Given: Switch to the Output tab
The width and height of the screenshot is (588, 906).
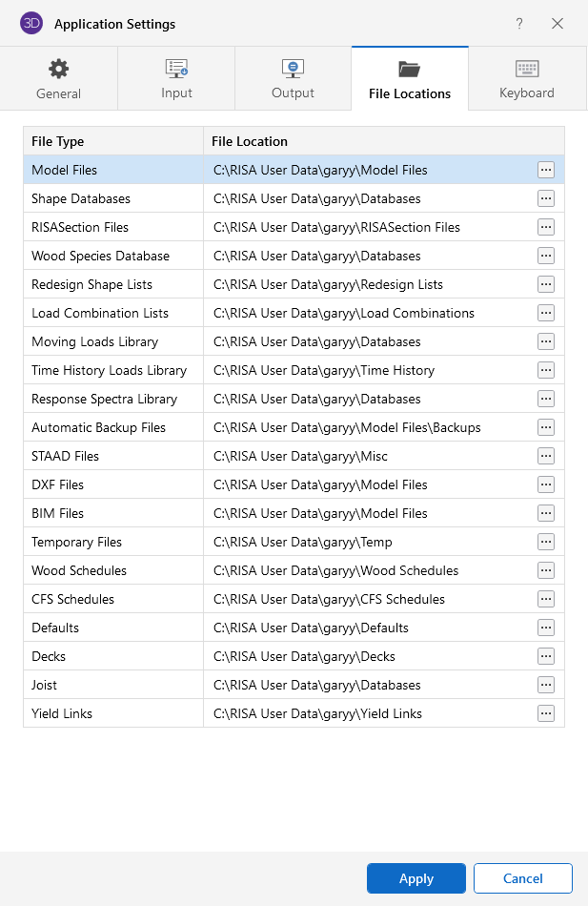Looking at the screenshot, I should click(x=293, y=79).
